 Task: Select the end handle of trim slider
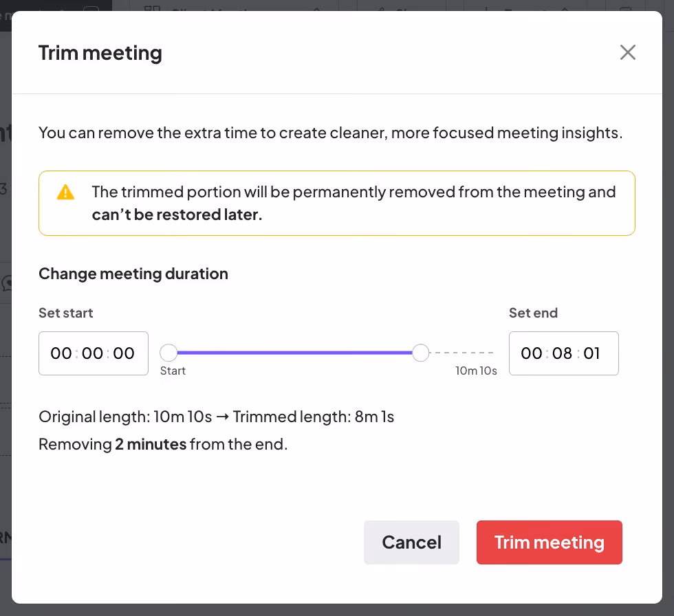421,352
